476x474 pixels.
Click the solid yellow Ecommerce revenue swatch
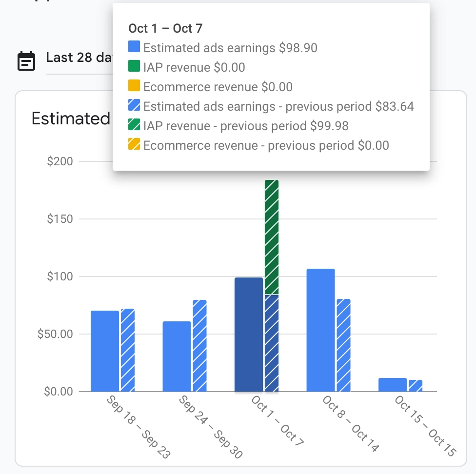click(x=135, y=87)
